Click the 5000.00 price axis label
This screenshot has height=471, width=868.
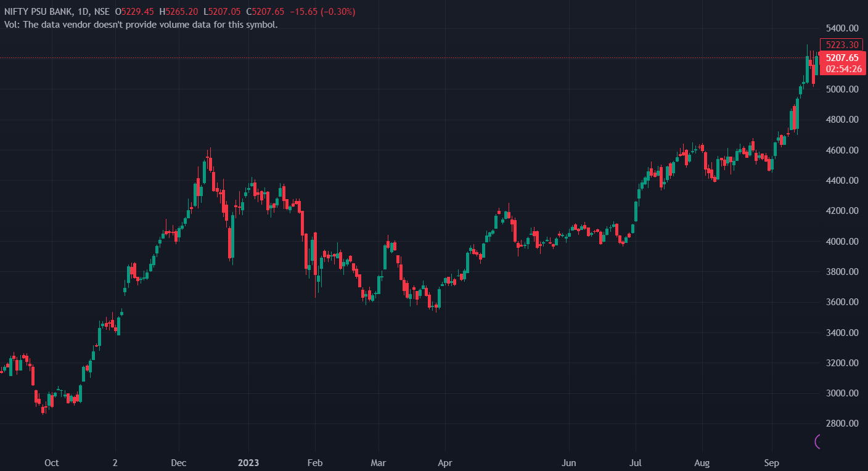[842, 89]
